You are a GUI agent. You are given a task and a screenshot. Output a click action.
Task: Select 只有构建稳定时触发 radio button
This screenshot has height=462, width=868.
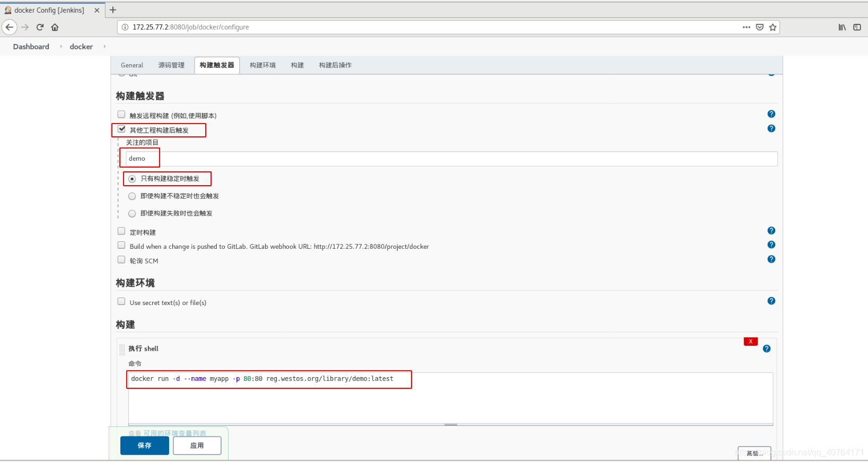[x=132, y=179]
